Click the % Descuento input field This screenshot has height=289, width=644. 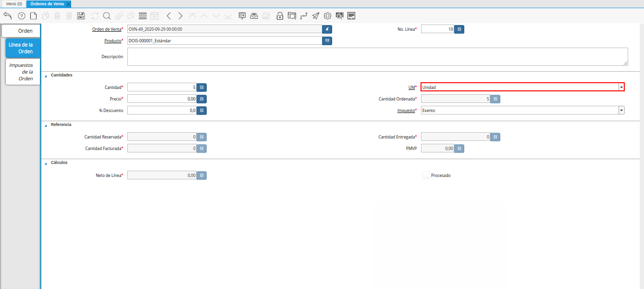tap(162, 111)
